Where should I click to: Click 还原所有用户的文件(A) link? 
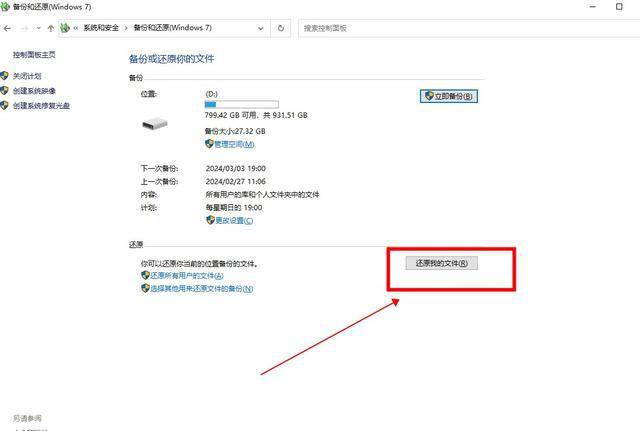187,276
